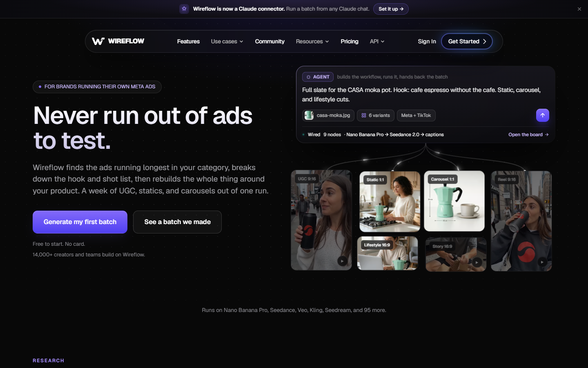
Task: Open the Community nav item
Action: coord(269,41)
